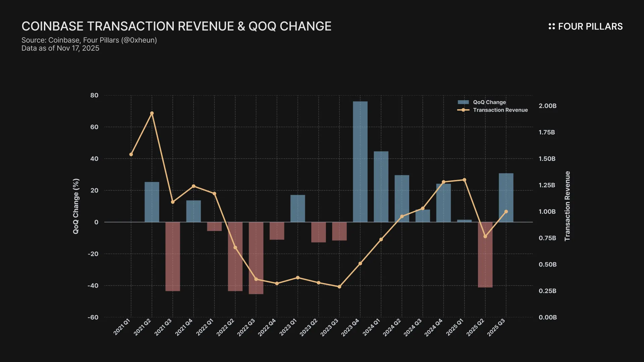This screenshot has height=362, width=644.
Task: Click the QoQ Change legend color swatch
Action: 463,102
